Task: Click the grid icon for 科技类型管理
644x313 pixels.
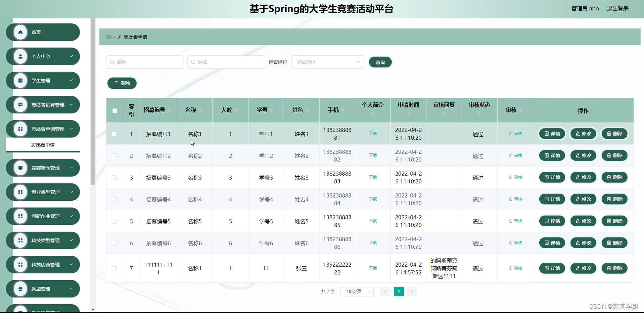Action: pos(21,240)
